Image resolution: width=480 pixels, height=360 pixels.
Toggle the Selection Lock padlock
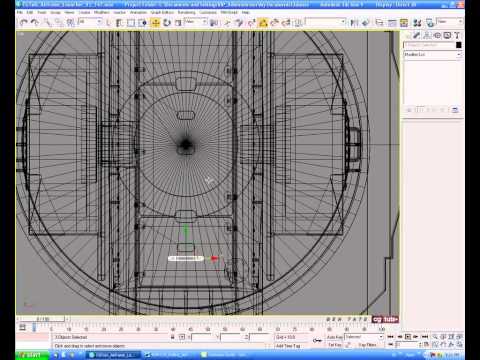[172, 337]
